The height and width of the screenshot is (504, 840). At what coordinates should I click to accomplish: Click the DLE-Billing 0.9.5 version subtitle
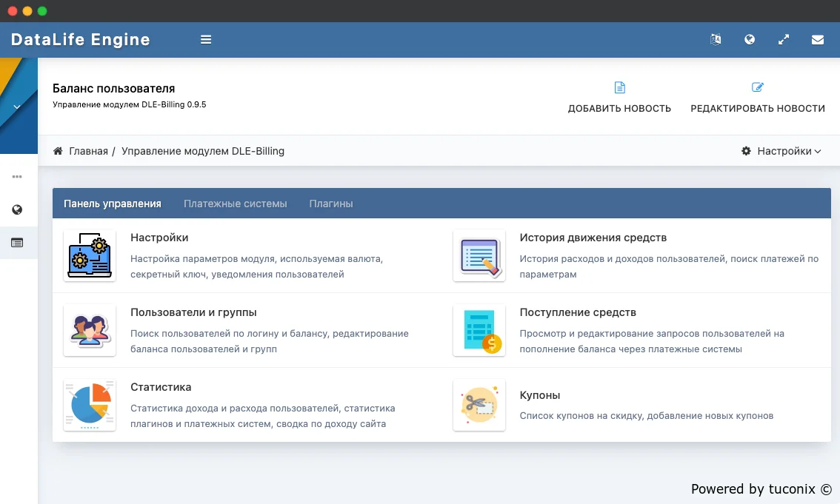point(129,104)
